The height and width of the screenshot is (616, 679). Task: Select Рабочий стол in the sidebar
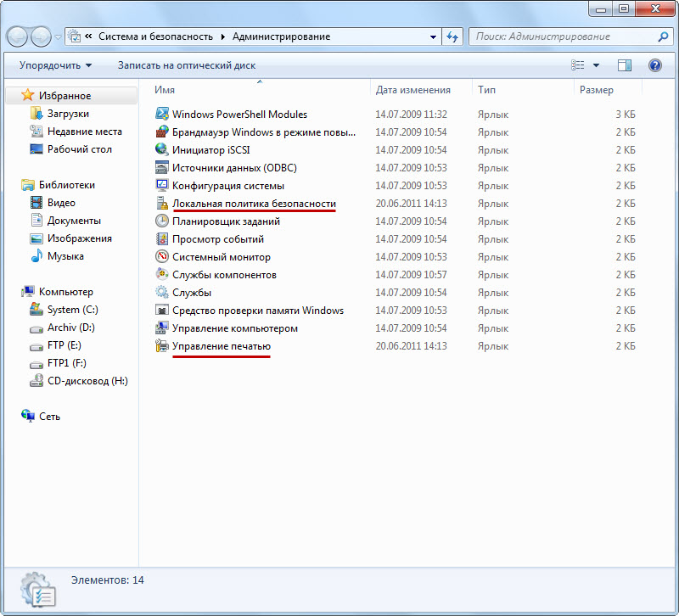tap(80, 149)
